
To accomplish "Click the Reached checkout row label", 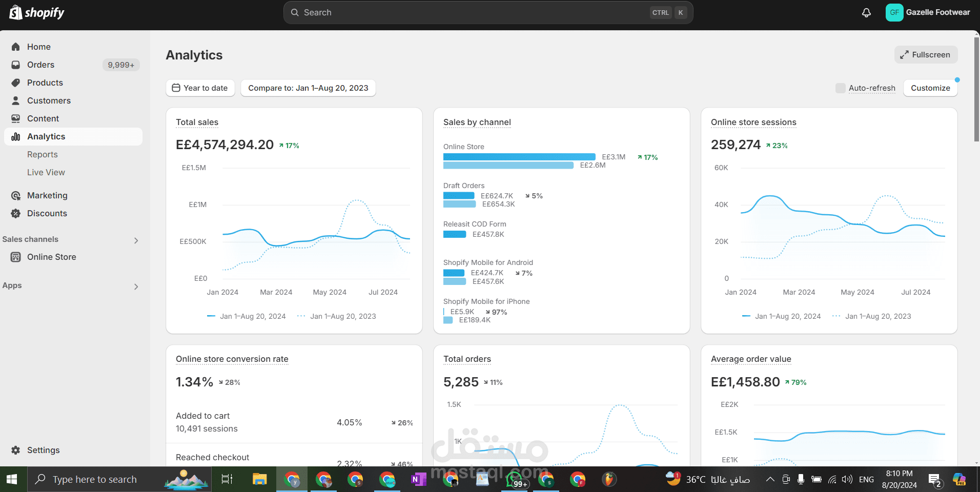I will click(x=212, y=457).
